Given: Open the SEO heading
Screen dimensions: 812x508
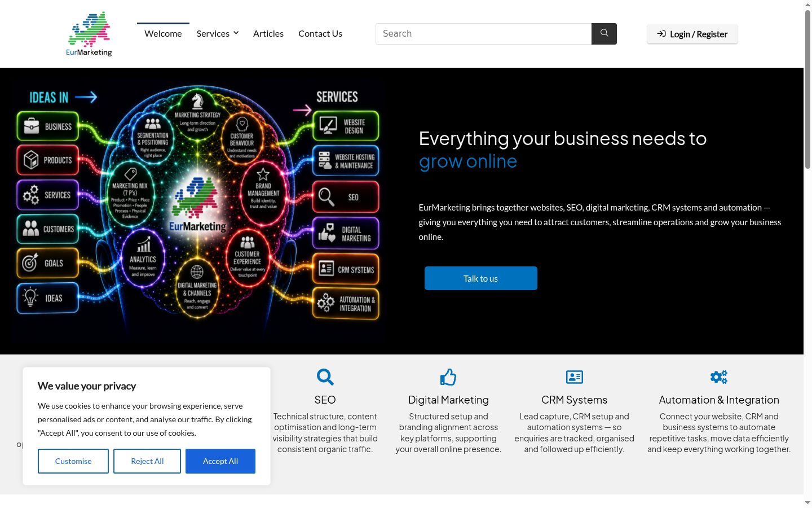Looking at the screenshot, I should [325, 400].
